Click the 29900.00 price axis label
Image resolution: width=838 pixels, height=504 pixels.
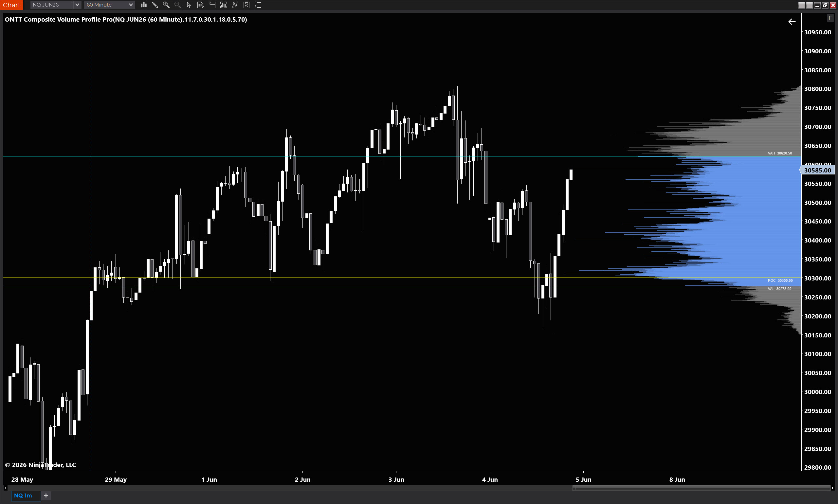pos(818,430)
